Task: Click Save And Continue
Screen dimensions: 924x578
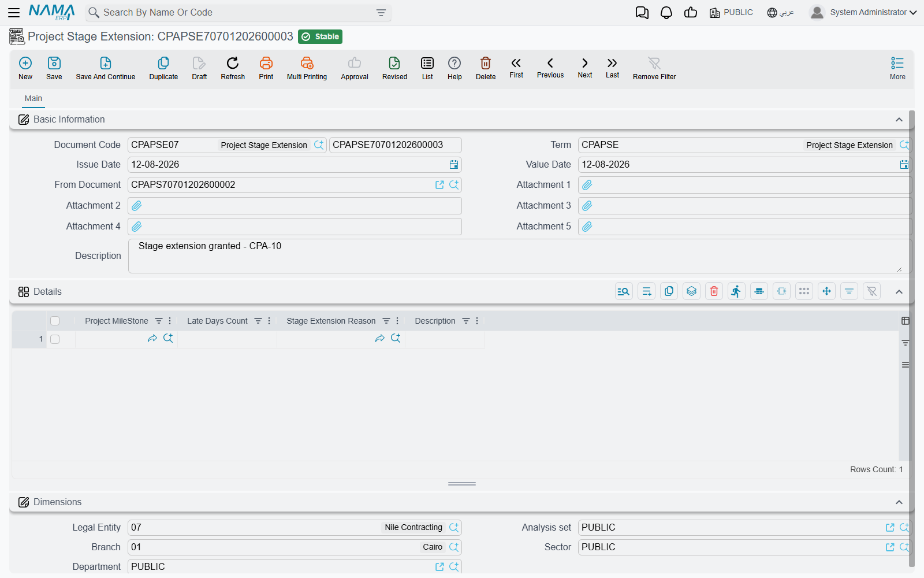Action: tap(106, 68)
